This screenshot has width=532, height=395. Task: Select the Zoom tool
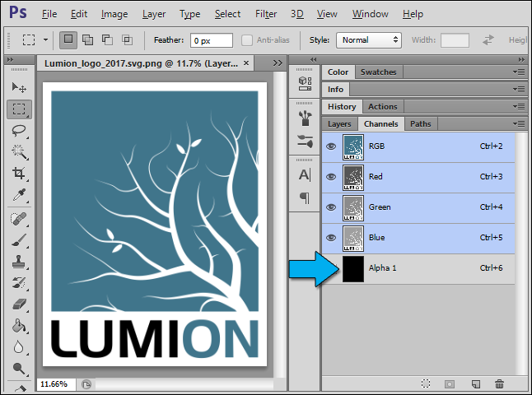(x=18, y=368)
